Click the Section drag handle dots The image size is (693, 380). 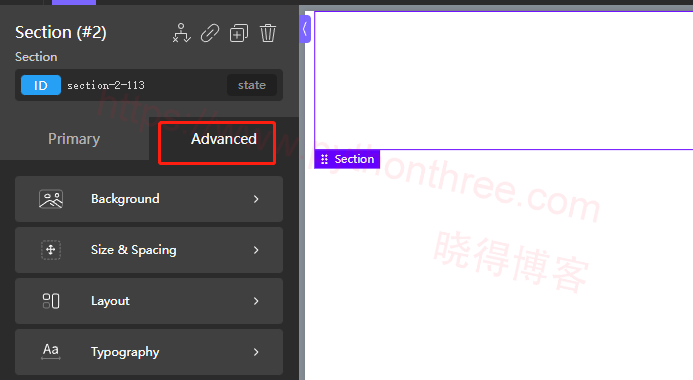(x=324, y=159)
